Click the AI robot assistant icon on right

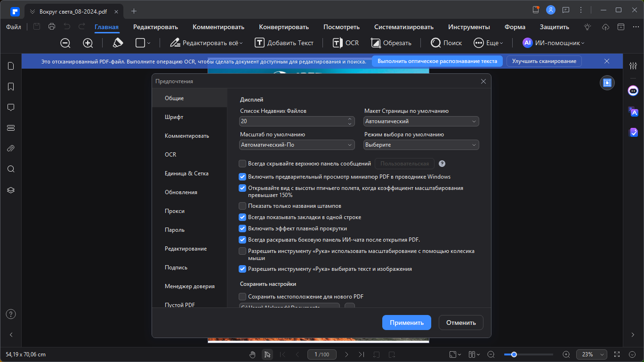pyautogui.click(x=633, y=90)
